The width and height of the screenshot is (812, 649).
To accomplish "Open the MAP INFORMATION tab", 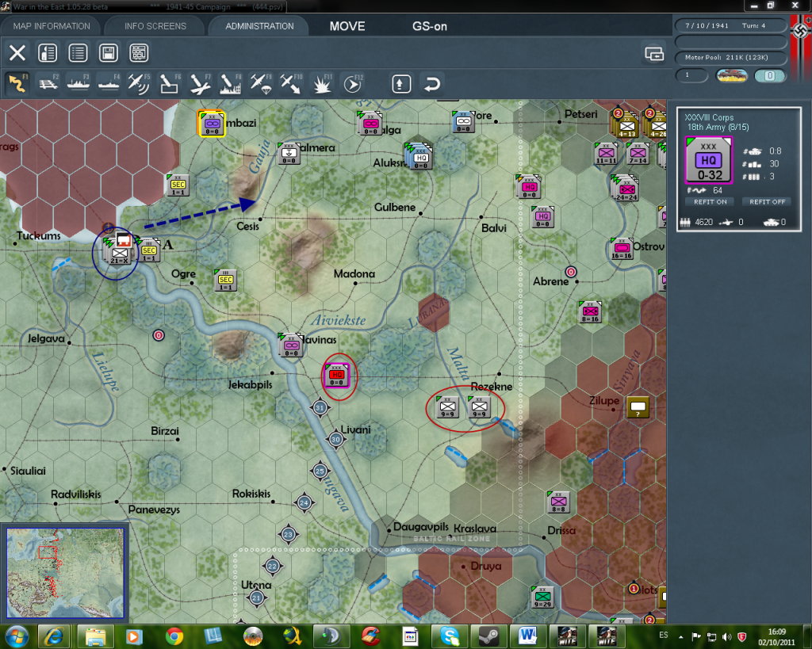I will [x=52, y=26].
